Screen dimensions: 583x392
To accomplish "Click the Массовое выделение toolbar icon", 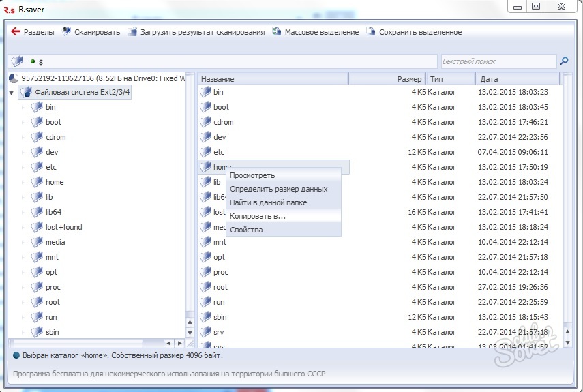I will click(x=277, y=32).
